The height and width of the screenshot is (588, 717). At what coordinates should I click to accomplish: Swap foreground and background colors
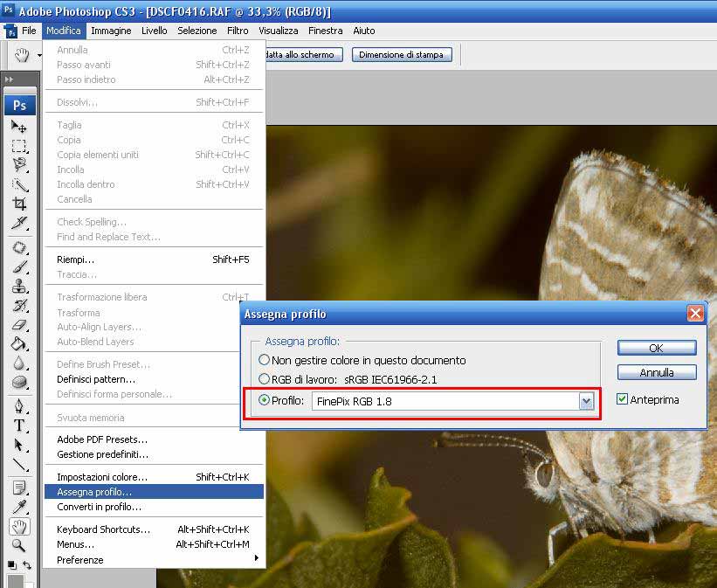[27, 565]
